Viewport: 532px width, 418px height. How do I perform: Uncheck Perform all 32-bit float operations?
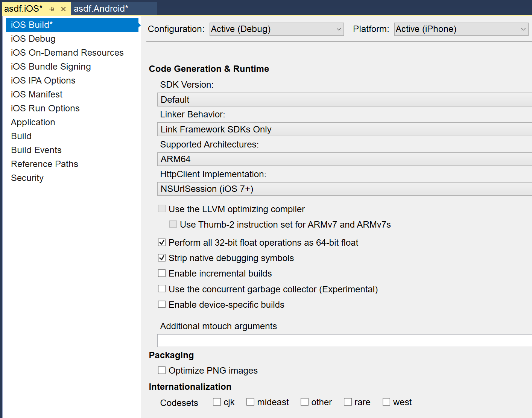point(162,243)
